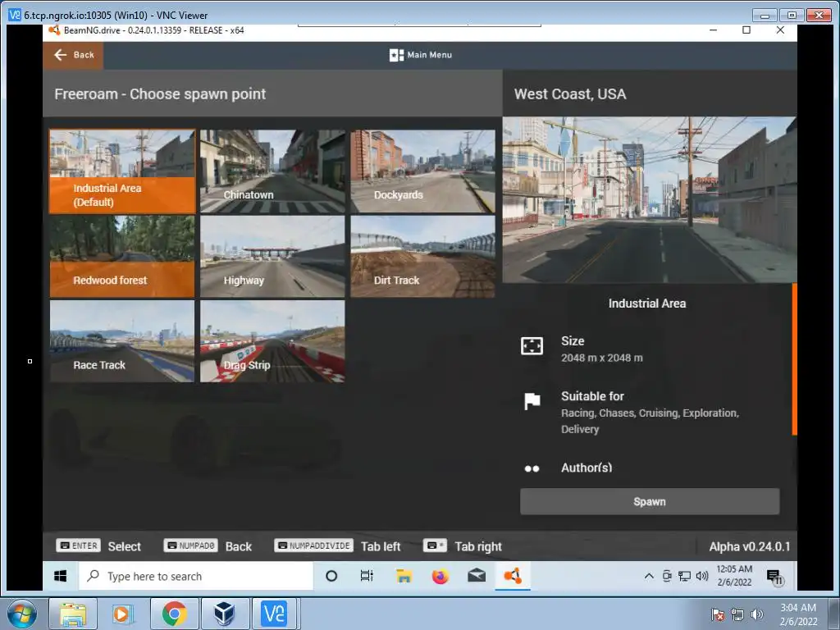
Task: Click the West Coast preview image
Action: click(650, 200)
